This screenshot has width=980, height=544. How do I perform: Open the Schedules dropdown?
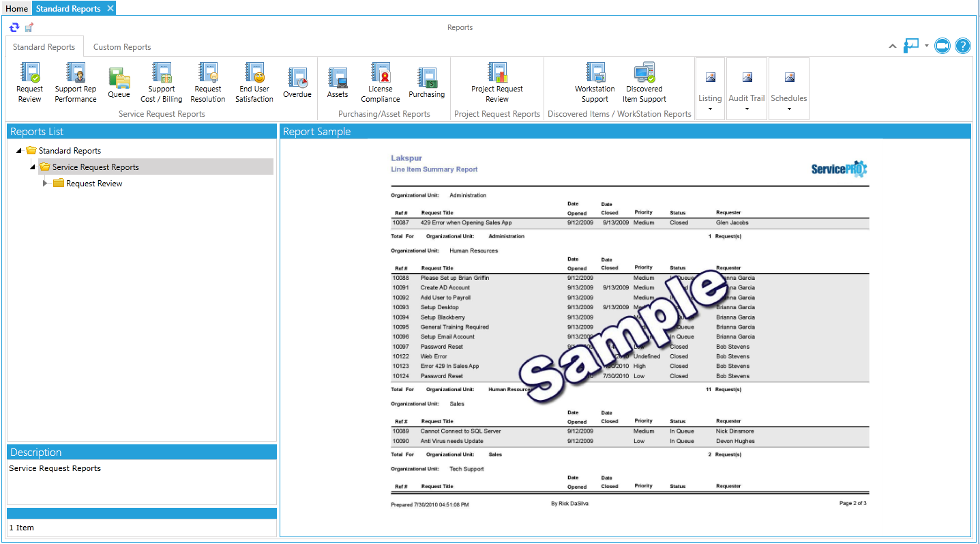pyautogui.click(x=789, y=89)
